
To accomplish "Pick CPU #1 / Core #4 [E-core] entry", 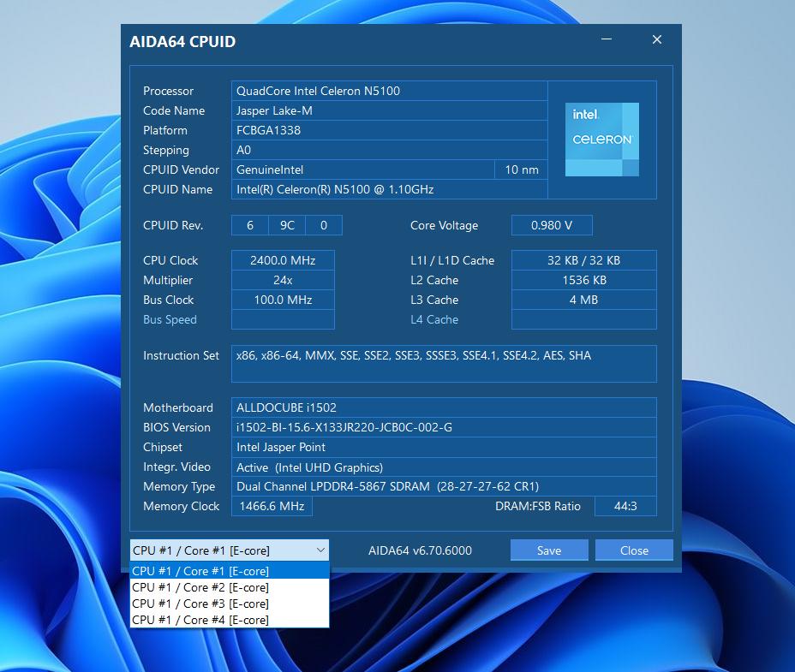I will coord(229,620).
